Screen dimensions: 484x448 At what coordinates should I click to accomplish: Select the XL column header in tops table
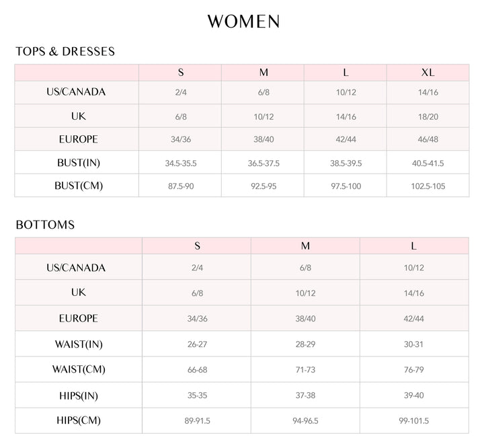pos(428,73)
